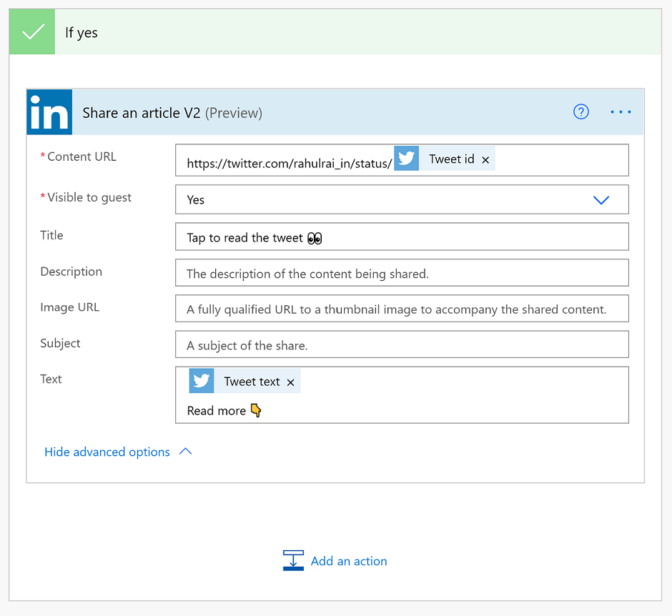Click the green checkmark icon
The height and width of the screenshot is (616, 672).
click(33, 33)
